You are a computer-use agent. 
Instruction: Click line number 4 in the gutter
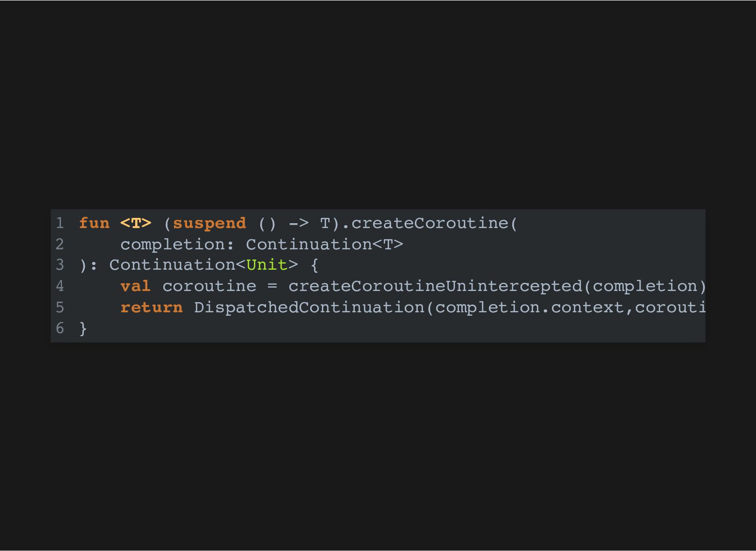click(x=60, y=286)
